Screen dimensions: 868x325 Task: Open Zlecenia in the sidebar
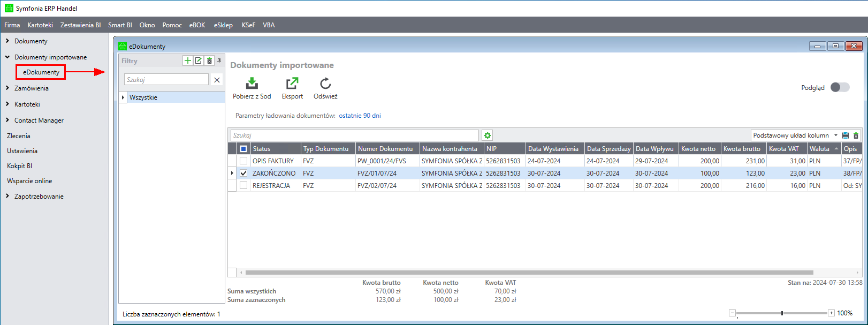(19, 136)
